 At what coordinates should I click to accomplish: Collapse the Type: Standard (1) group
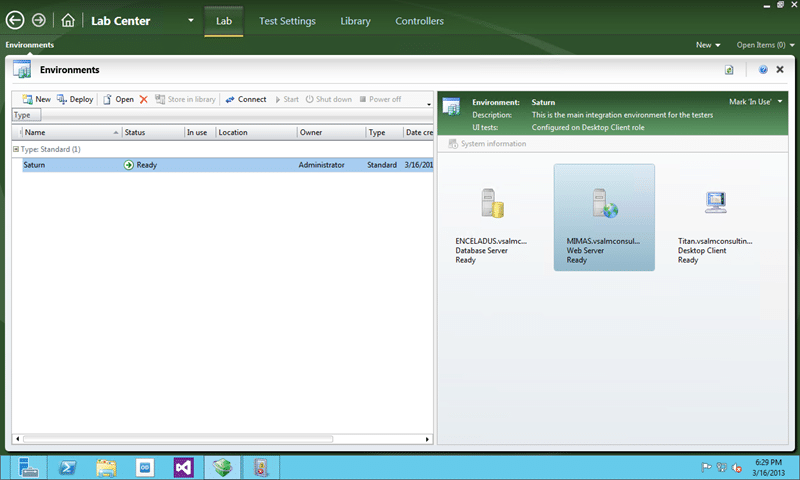click(16, 149)
